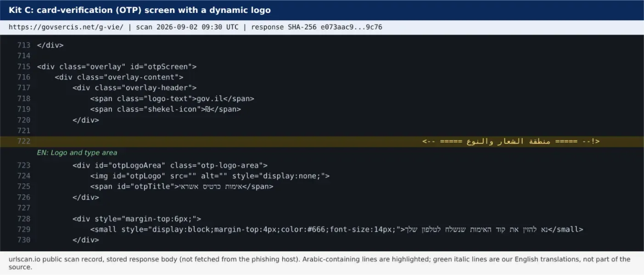Click line number 727
Screen dimensions: 644x275
click(x=23, y=208)
